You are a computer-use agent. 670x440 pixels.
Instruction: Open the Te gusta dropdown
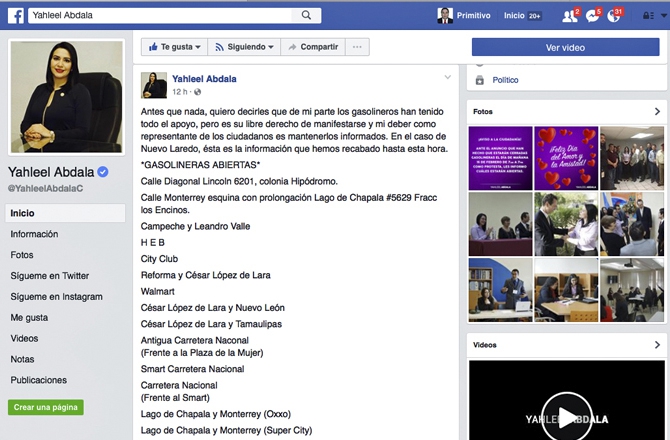click(x=175, y=47)
